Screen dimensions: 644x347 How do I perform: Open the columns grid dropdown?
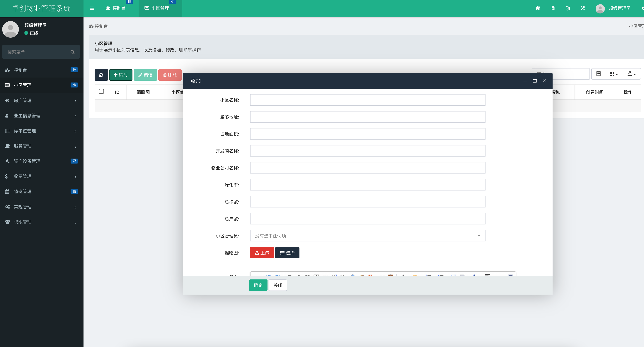(614, 74)
